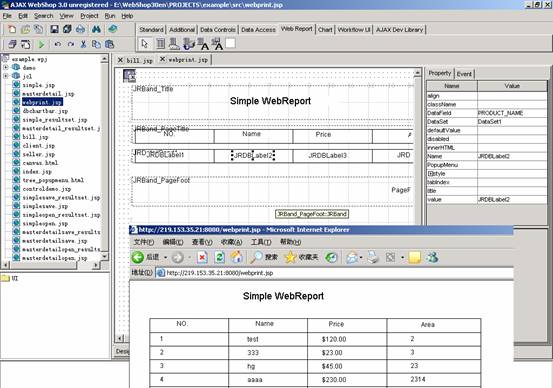Screen dimensions: 553x388
Task: Click the Redo arrow icon
Action: 71,44
